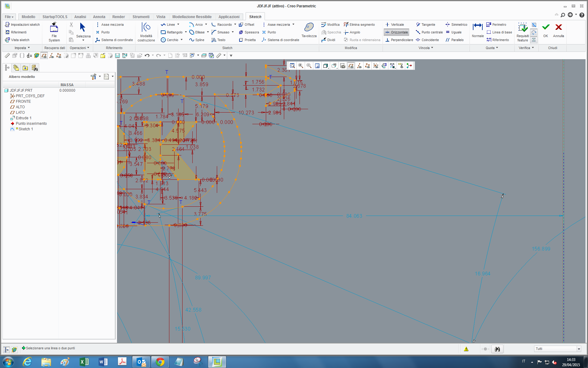Toggle coordinate system display in graphics toolbar
Image resolution: width=588 pixels, height=368 pixels.
376,66
